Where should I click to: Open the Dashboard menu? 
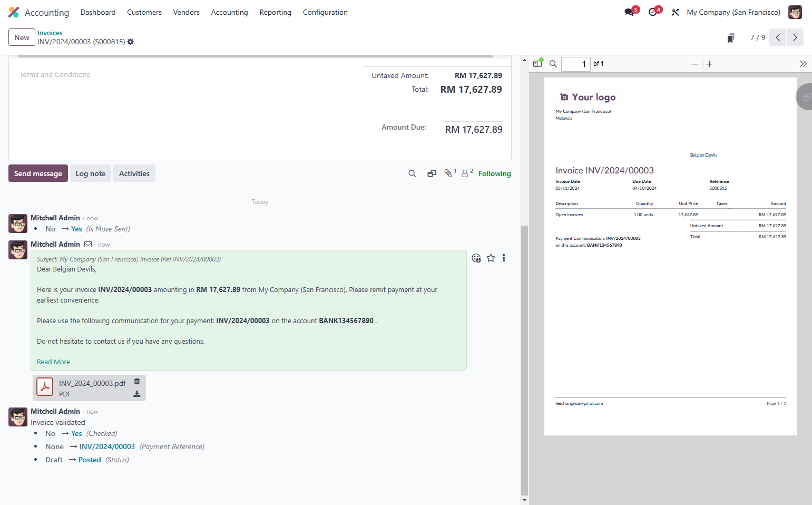pos(98,12)
